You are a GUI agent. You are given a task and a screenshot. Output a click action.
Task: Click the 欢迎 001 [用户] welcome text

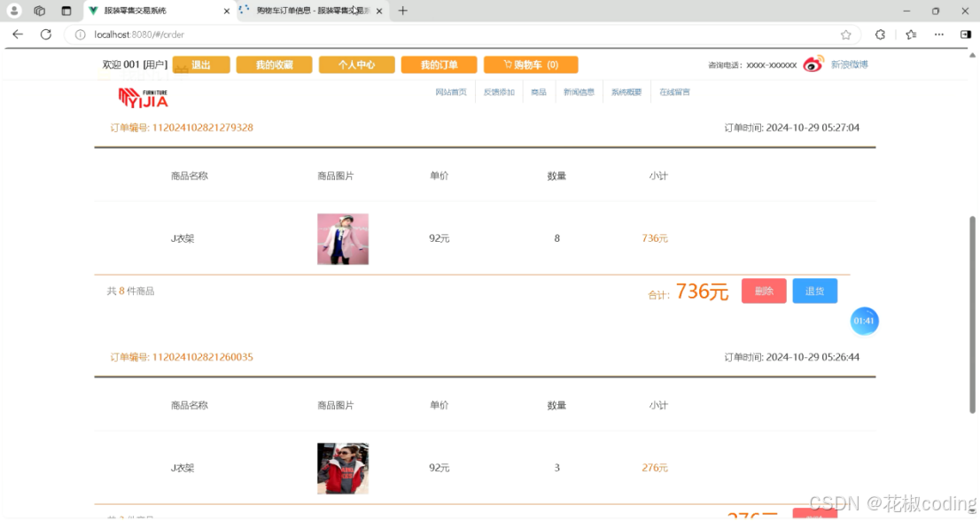tap(135, 65)
